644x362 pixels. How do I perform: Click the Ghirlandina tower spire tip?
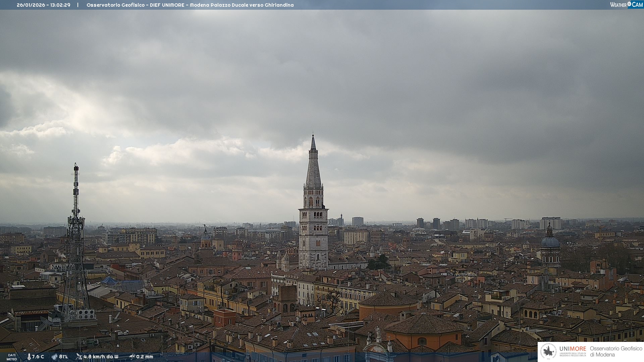click(x=313, y=136)
